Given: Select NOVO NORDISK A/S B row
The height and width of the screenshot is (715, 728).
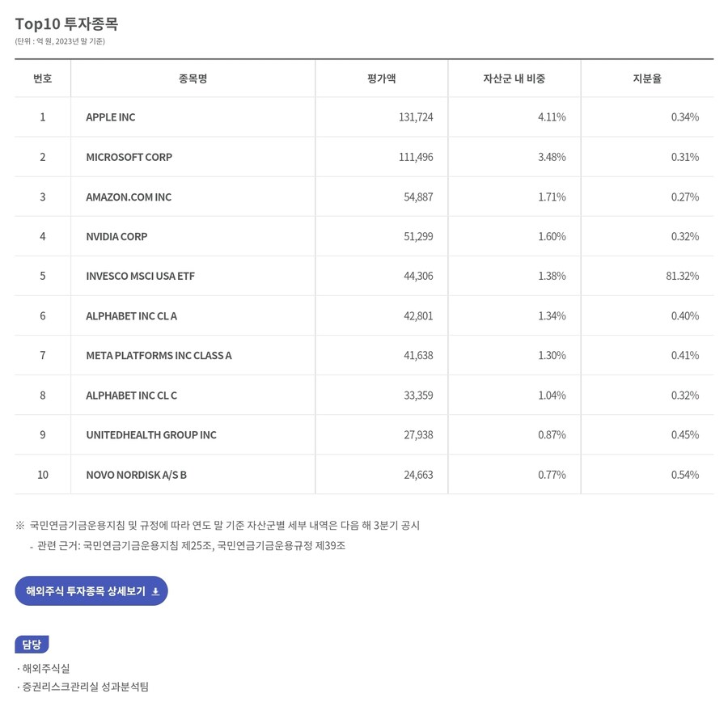Looking at the screenshot, I should pos(136,475).
